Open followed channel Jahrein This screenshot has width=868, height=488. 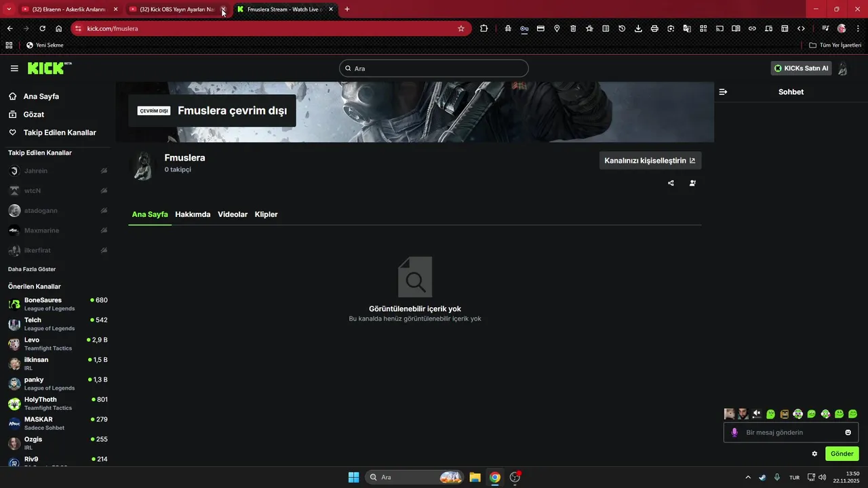coord(58,171)
